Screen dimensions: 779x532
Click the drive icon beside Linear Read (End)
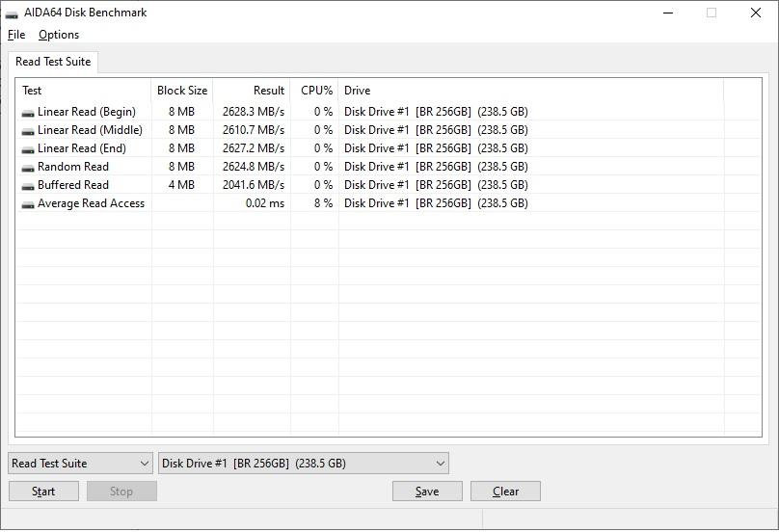tap(28, 149)
